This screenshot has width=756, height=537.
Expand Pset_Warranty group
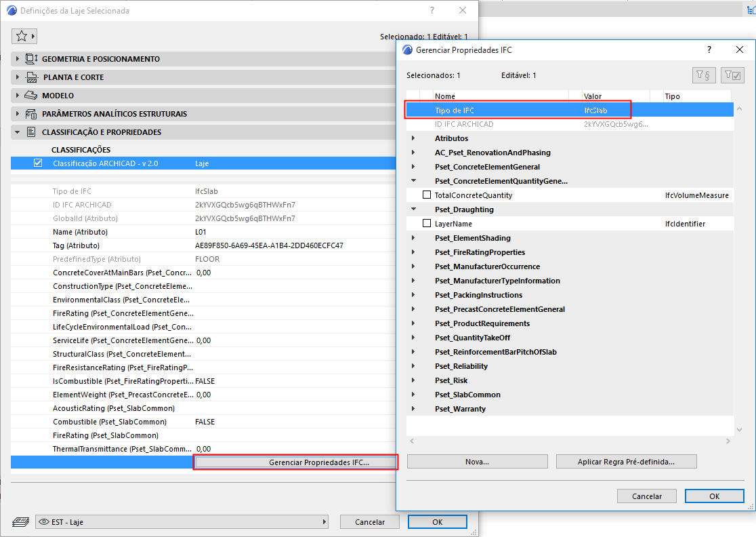(413, 409)
